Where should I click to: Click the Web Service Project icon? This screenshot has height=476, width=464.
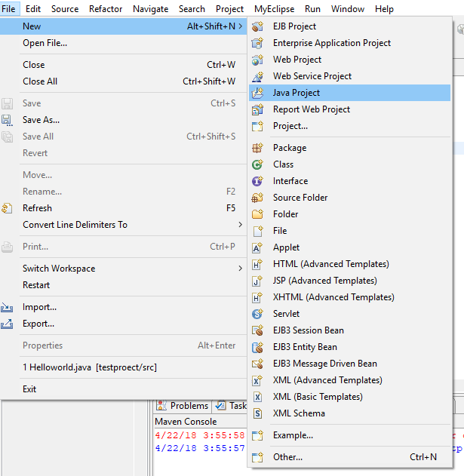tap(257, 76)
